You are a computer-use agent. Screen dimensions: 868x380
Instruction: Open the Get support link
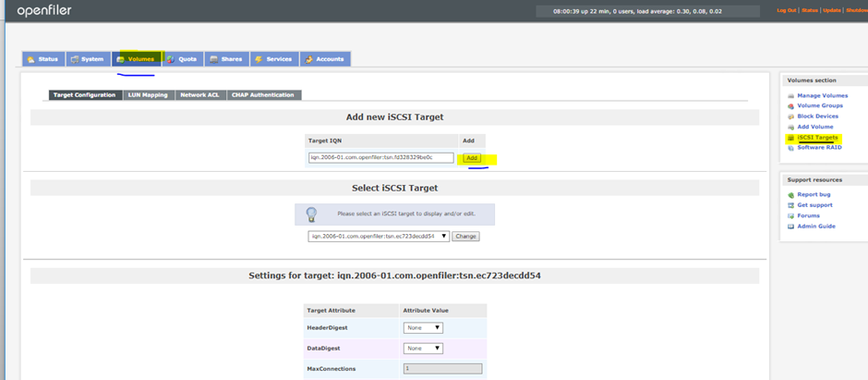tap(814, 205)
